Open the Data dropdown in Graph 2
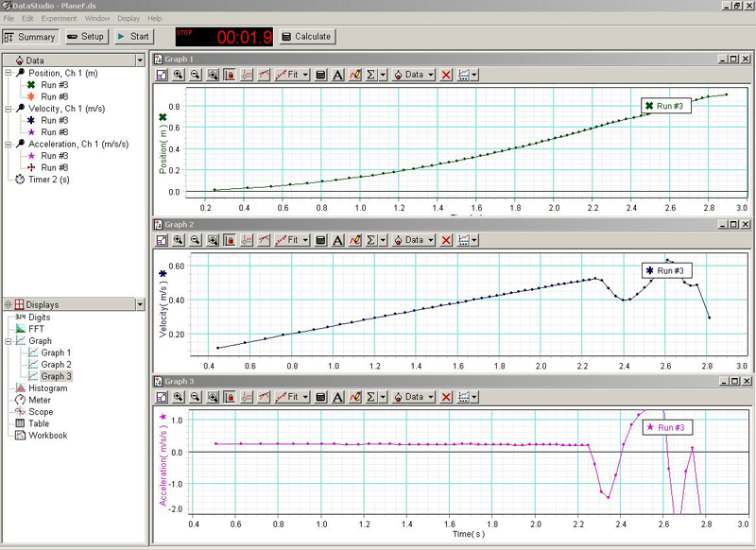This screenshot has height=550, width=756. click(x=414, y=240)
